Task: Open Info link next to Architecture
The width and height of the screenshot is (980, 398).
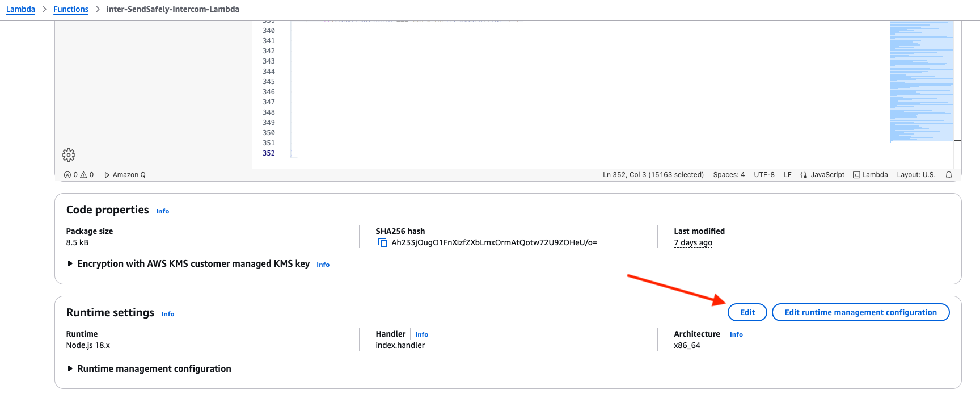Action: [x=736, y=334]
